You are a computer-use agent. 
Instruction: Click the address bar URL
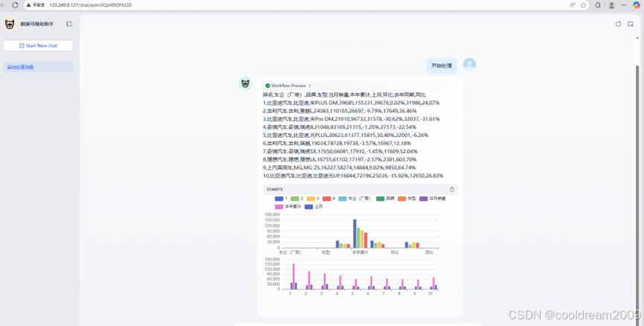coord(90,5)
